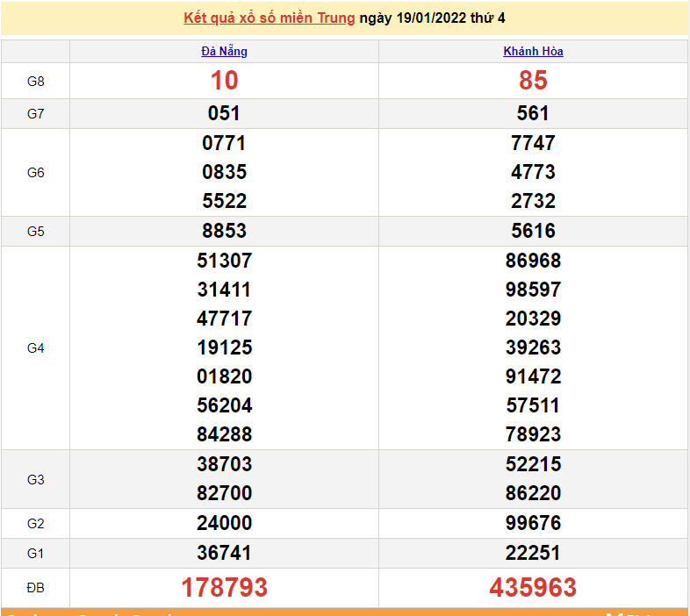Open the Kết quả xổ số miền Trung link
Viewport: 690px width, 616px height.
click(269, 18)
